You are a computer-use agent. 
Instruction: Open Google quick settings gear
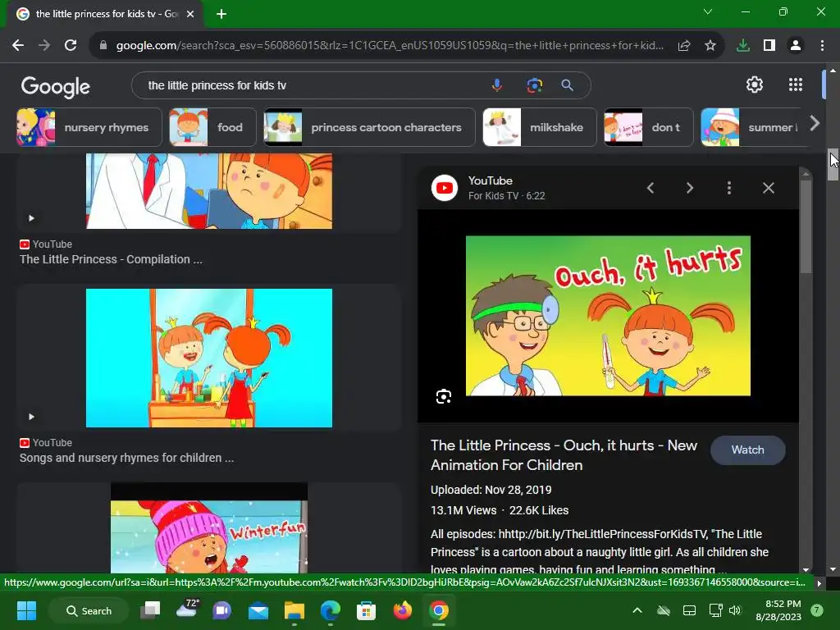click(755, 84)
